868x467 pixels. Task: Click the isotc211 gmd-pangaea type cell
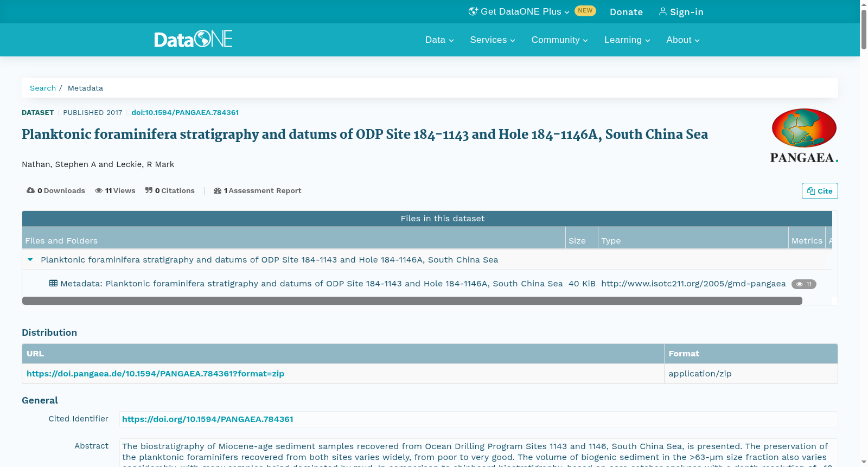(693, 284)
